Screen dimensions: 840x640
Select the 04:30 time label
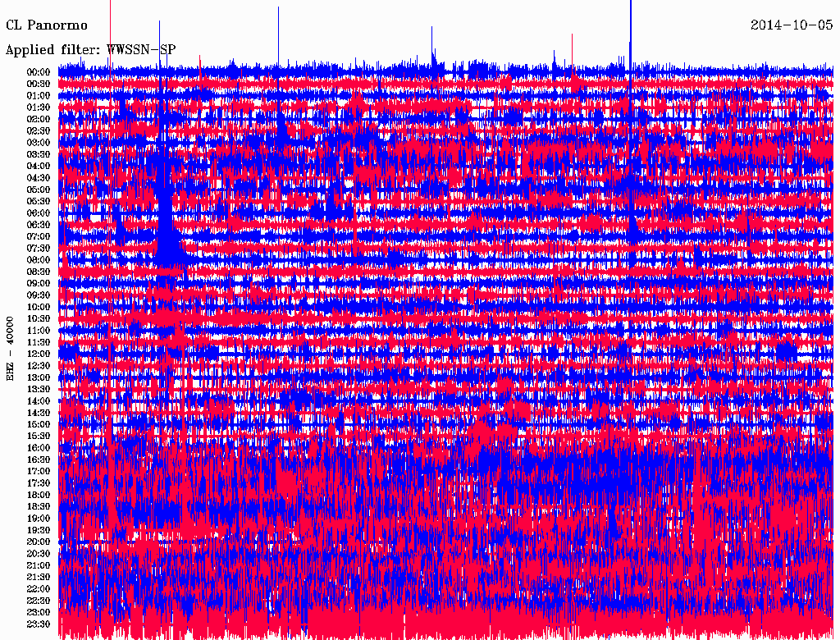39,178
